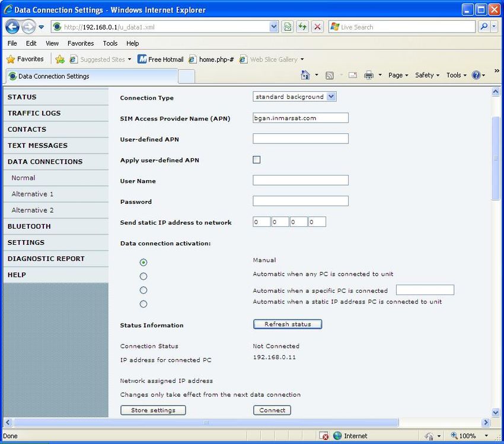
Task: Open the Tools menu in the menu bar
Action: [x=110, y=43]
